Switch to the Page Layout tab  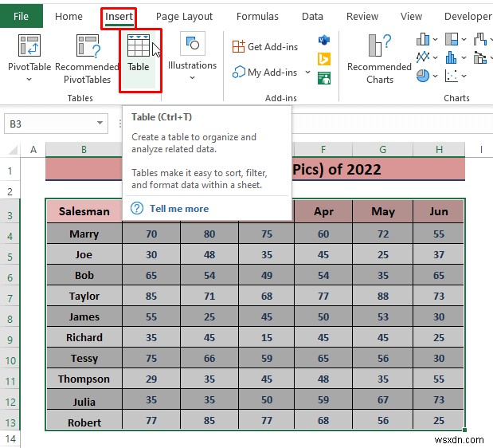184,17
